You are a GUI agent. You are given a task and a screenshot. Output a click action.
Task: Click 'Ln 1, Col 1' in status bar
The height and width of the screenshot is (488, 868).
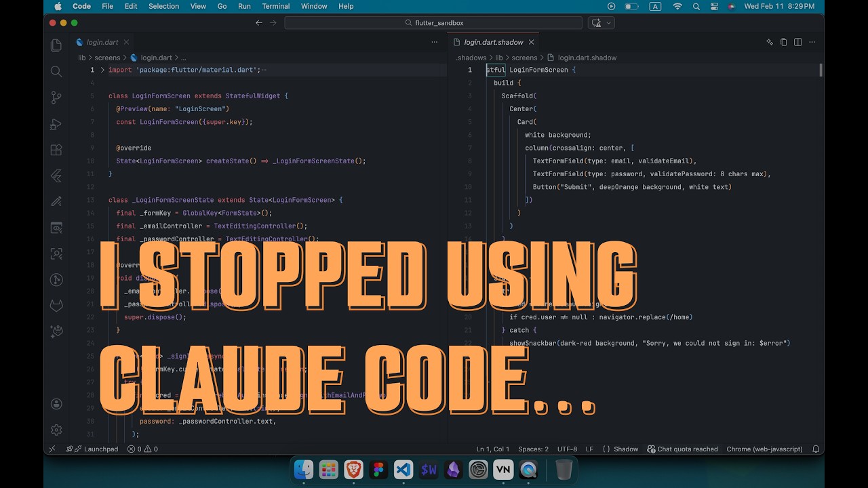coord(493,449)
